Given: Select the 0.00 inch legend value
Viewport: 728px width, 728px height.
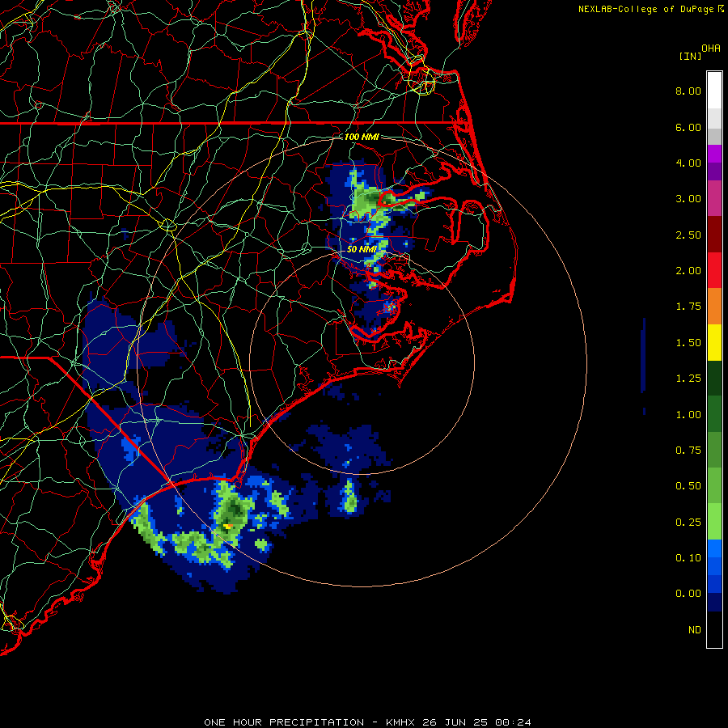Looking at the screenshot, I should tap(688, 594).
